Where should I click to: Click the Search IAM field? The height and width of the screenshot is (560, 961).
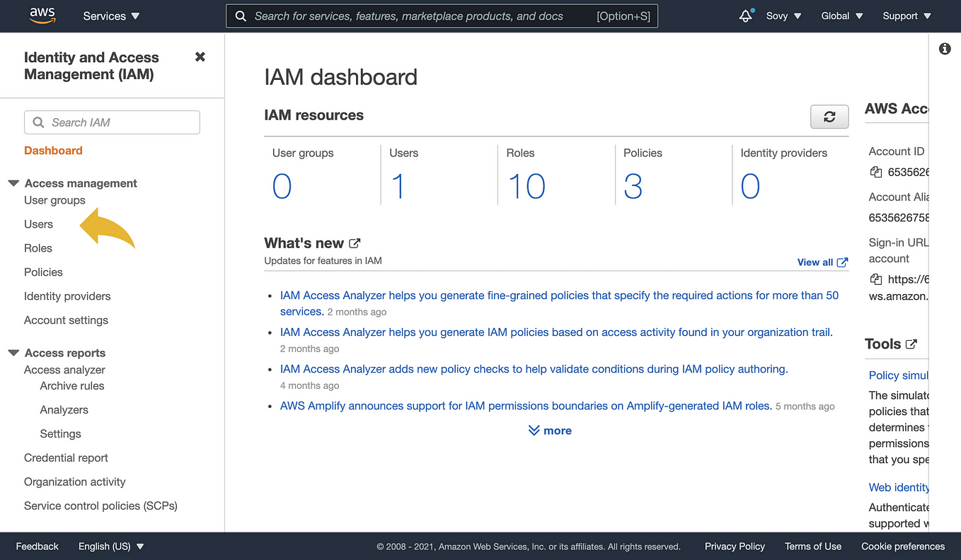point(112,122)
